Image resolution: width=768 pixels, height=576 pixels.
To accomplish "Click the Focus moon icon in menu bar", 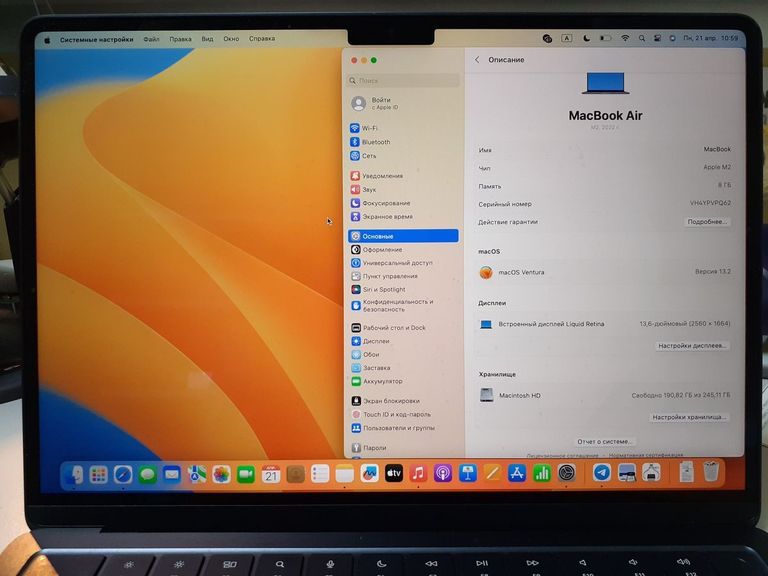I will tap(586, 38).
